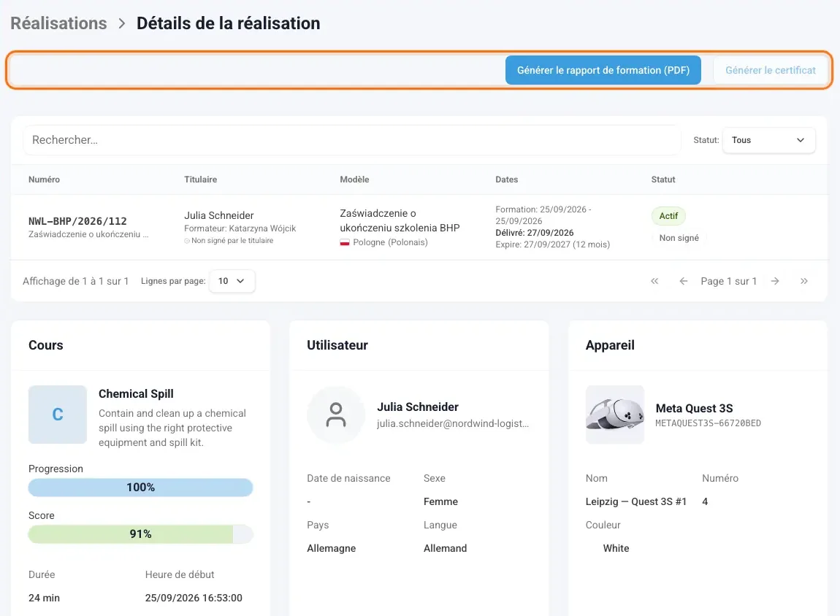Screen dimensions: 840x616
Task: Go to next page arrow
Action: [775, 281]
